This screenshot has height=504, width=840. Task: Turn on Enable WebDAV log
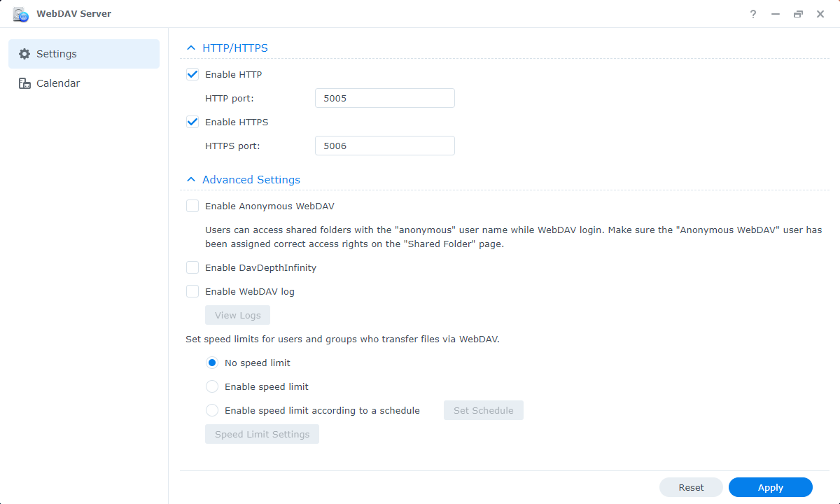[x=192, y=291]
